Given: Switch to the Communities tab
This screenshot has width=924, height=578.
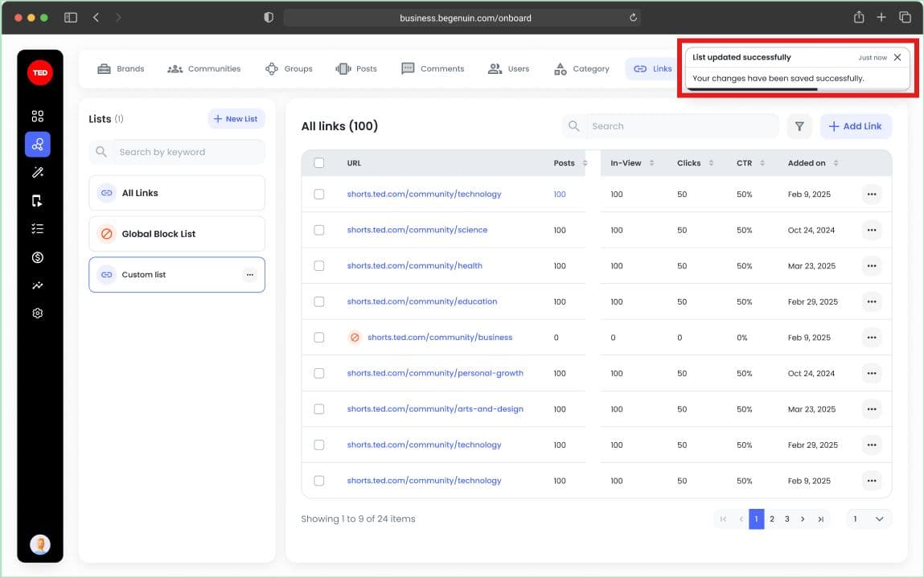Looking at the screenshot, I should point(204,69).
